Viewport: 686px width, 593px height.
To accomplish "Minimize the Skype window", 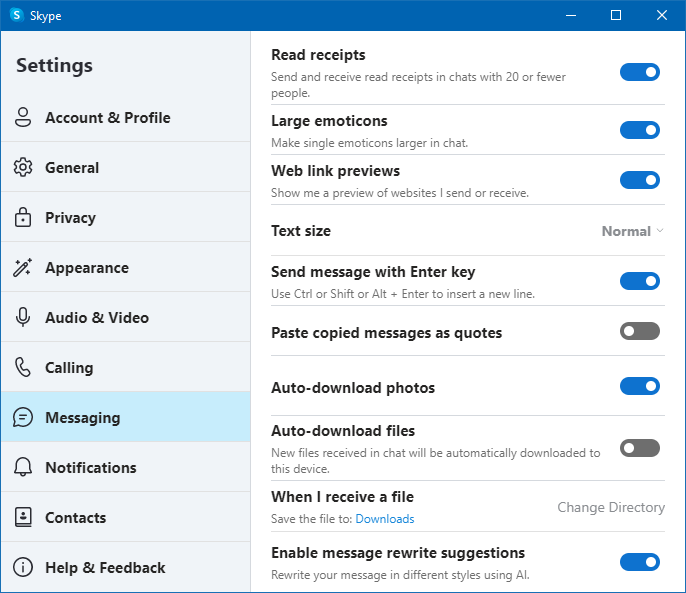I will tap(570, 15).
